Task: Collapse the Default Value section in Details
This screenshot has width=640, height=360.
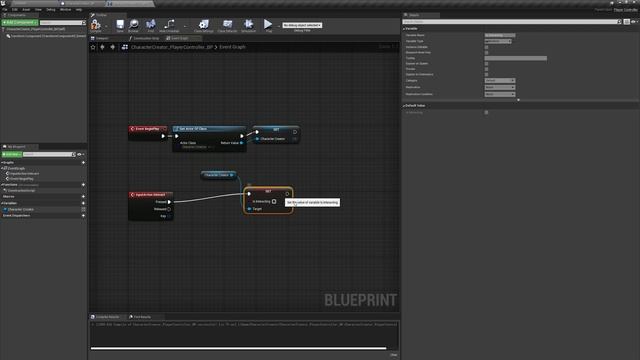Action: pyautogui.click(x=404, y=106)
